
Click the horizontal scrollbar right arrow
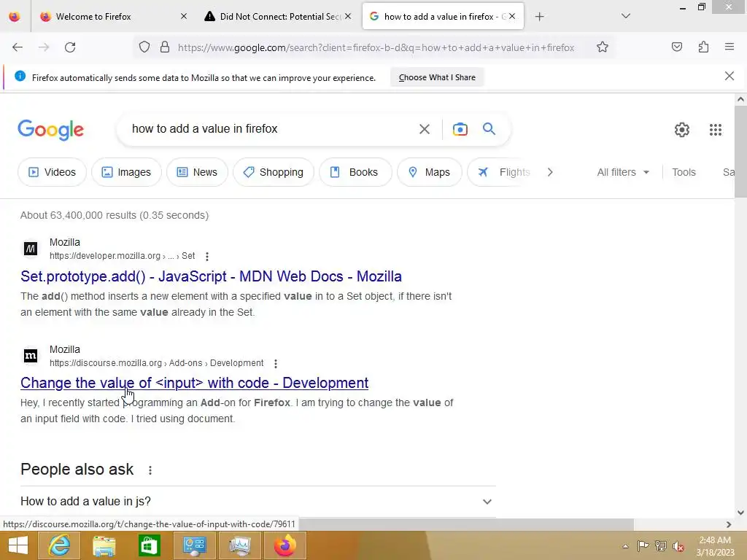[729, 524]
